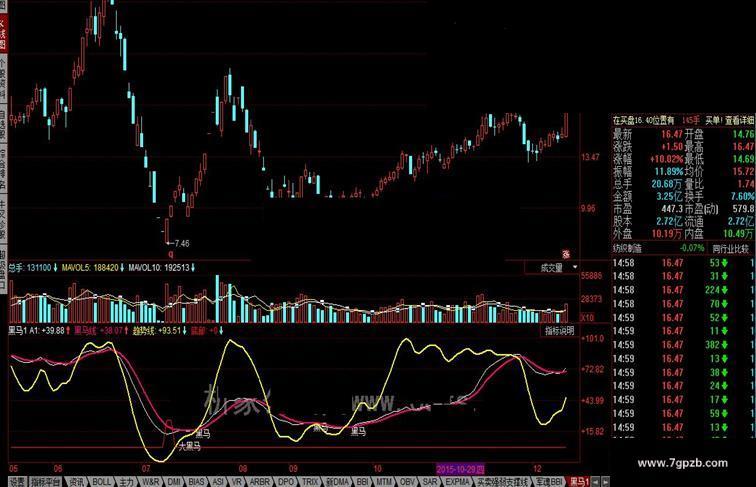Screen dimensions: 756x487
Task: Open the 指标平台 tab
Action: (x=46, y=481)
